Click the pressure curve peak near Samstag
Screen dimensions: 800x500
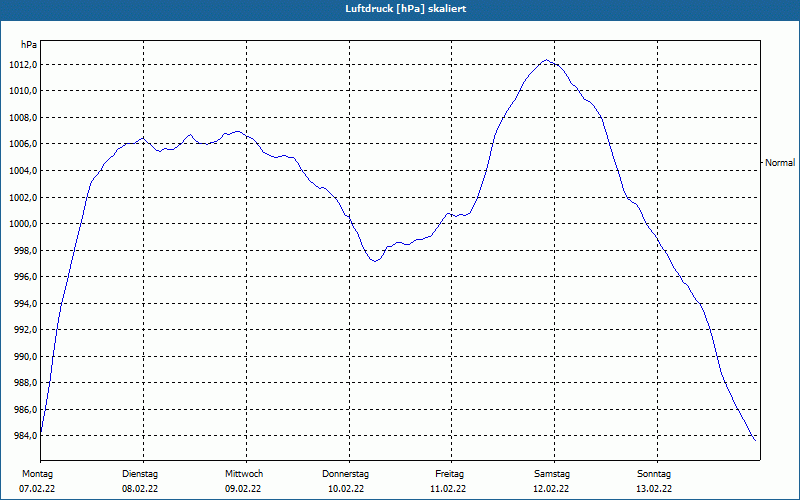(x=546, y=60)
